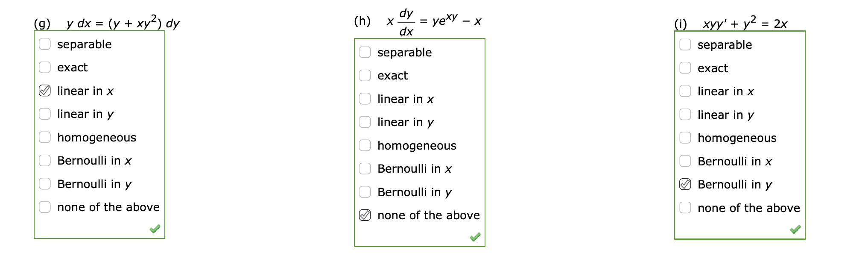The height and width of the screenshot is (262, 868).
Task: Check Bernoulli in x for question (g)
Action: [44, 160]
